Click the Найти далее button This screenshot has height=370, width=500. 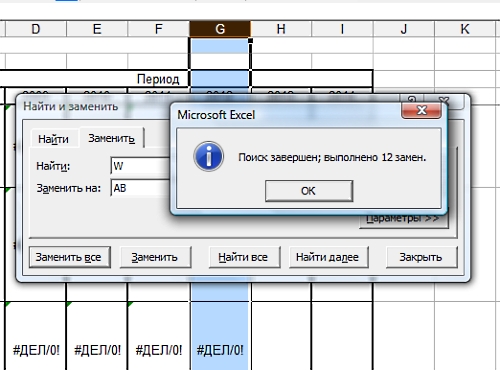[329, 257]
